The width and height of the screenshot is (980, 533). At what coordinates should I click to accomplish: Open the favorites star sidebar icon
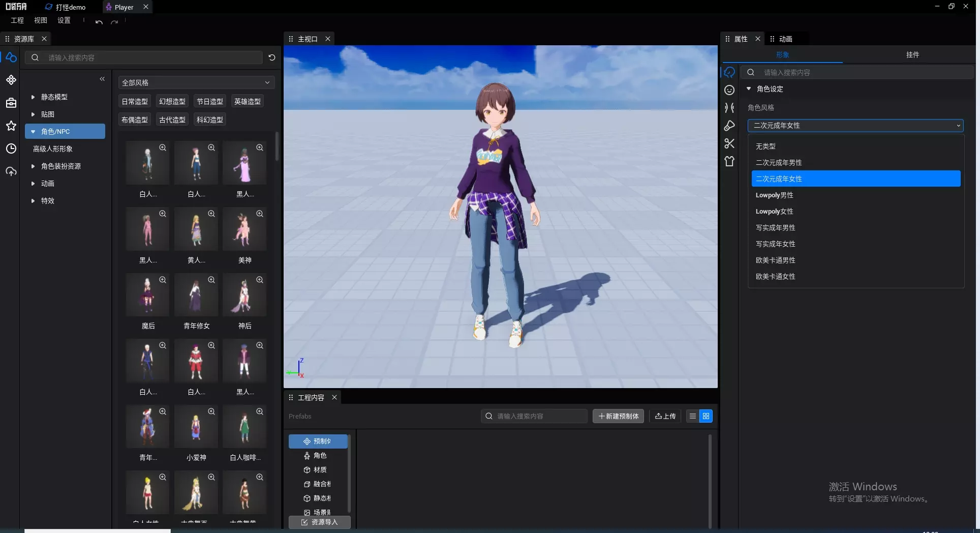point(11,126)
